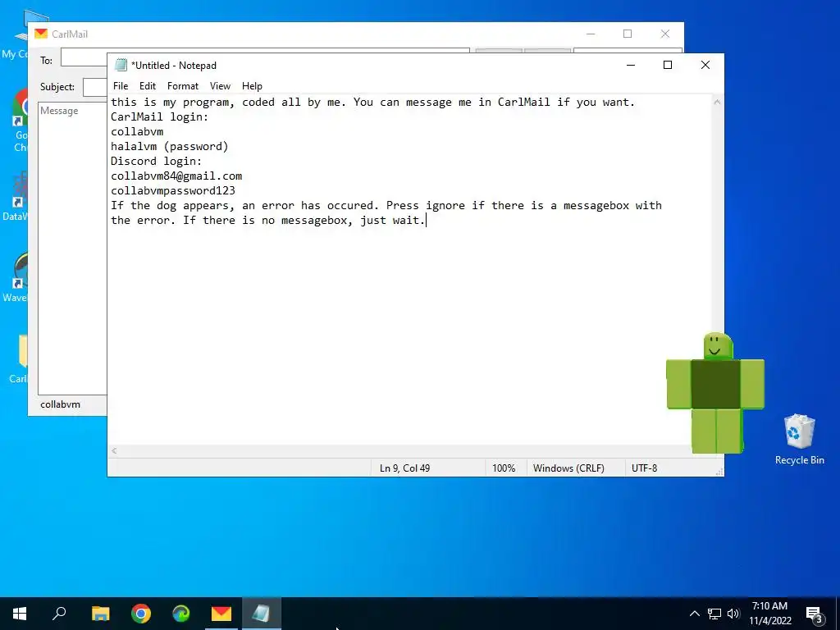Screen dimensions: 840x630
Task: Open the My Computer desktop icon
Action: [15, 35]
